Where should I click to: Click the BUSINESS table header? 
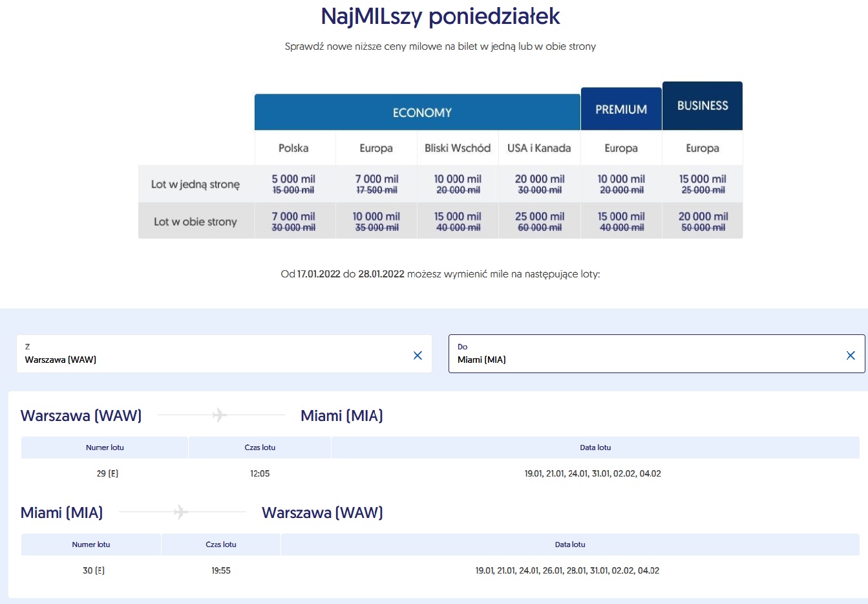coord(703,106)
